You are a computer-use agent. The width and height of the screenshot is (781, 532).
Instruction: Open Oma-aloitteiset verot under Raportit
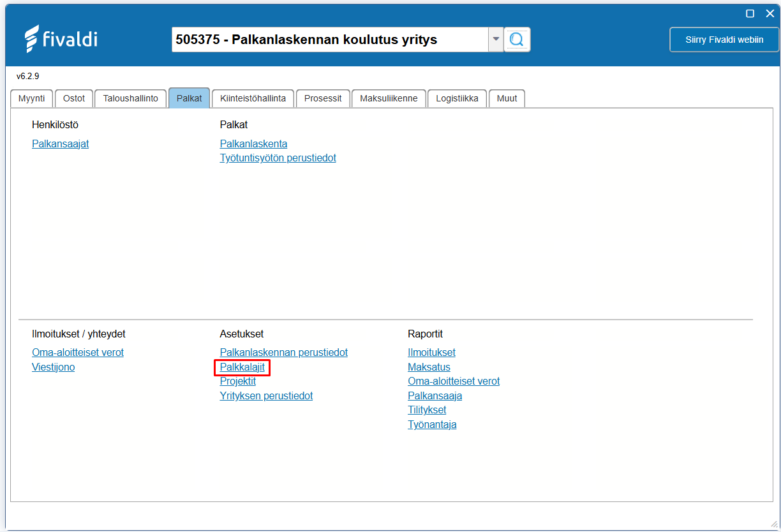(454, 381)
